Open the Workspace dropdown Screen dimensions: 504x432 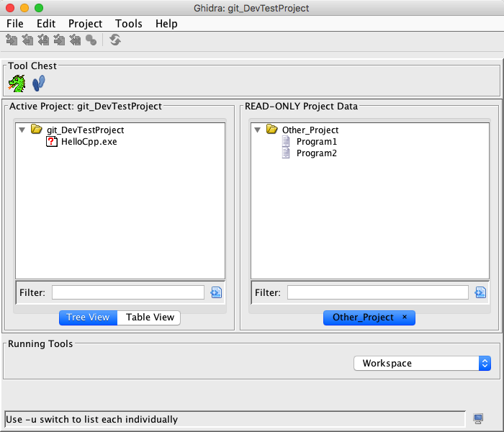(x=422, y=364)
